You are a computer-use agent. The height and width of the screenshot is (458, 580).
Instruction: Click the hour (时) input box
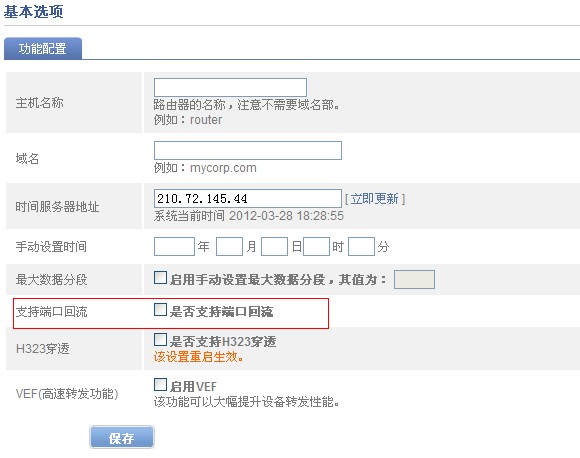(316, 246)
